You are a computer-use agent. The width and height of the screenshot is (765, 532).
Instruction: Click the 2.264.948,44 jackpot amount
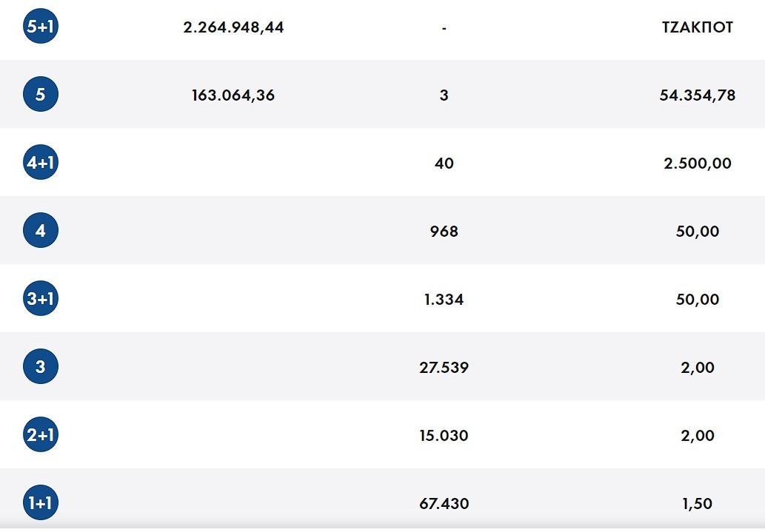click(x=233, y=27)
